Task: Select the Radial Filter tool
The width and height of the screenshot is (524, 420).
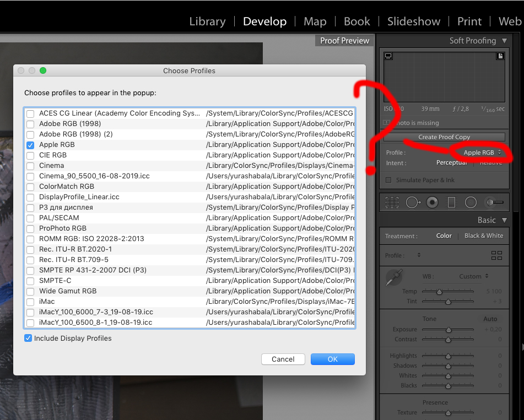Action: [471, 203]
